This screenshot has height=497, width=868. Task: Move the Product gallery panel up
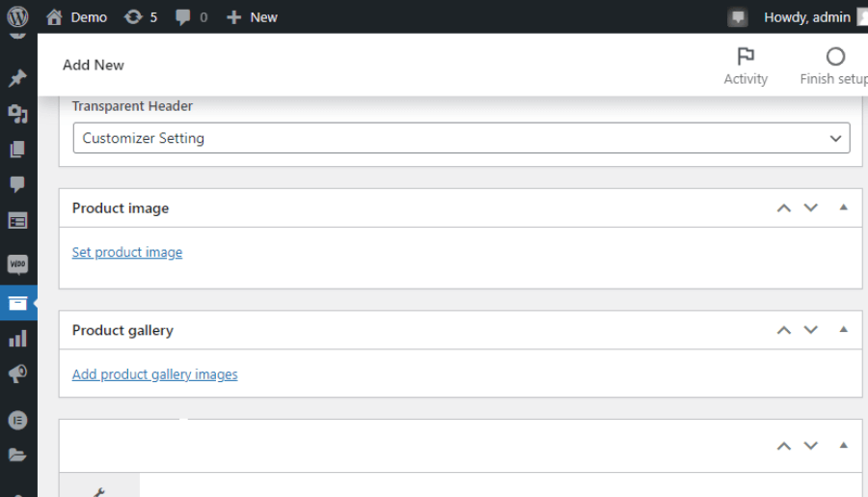[x=783, y=330]
